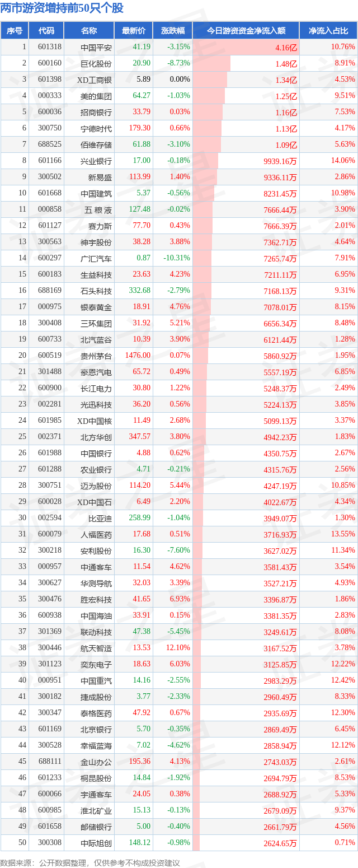Screen dimensions: 358x868
Task: Select stock name 中际旭创
Action: (x=96, y=843)
